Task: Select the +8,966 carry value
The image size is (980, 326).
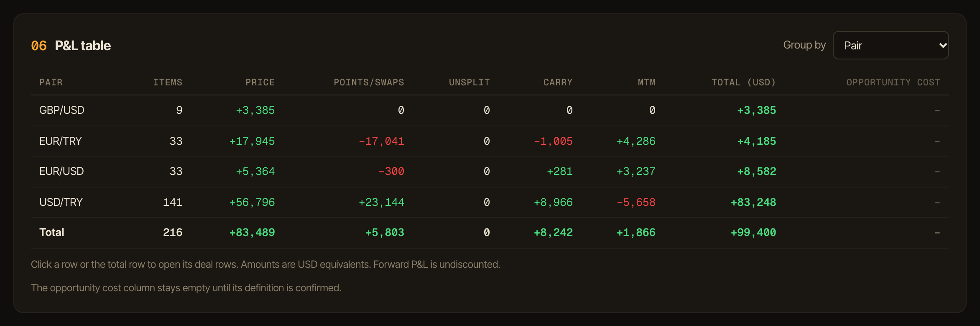Action: tap(553, 203)
